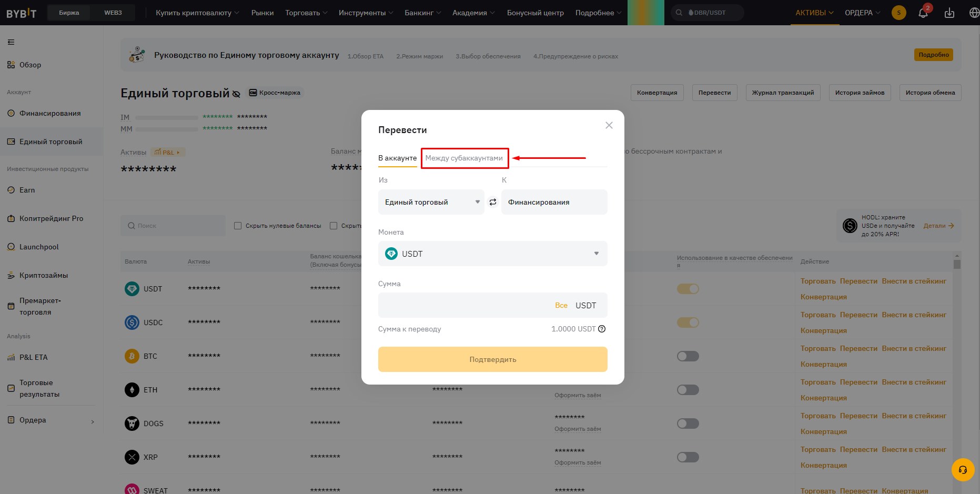Screen dimensions: 980x494
Task: Toggle balance visibility eye icon
Action: point(236,94)
